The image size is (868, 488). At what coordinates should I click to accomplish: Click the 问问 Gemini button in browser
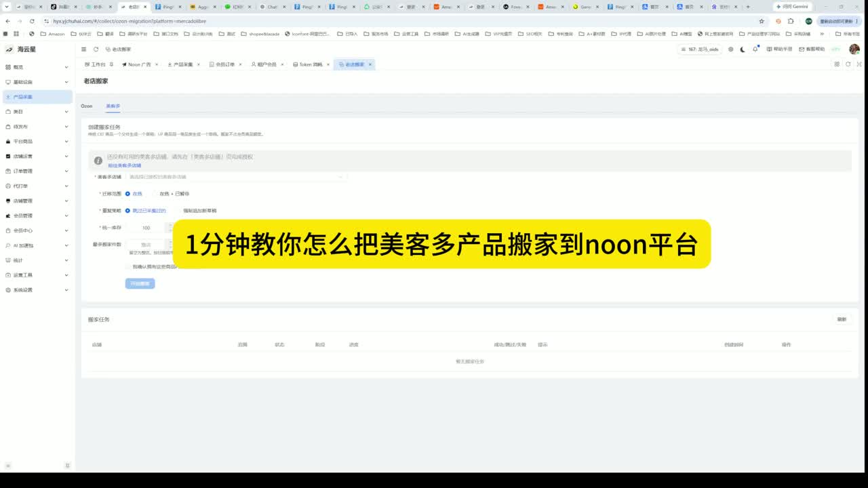(793, 7)
